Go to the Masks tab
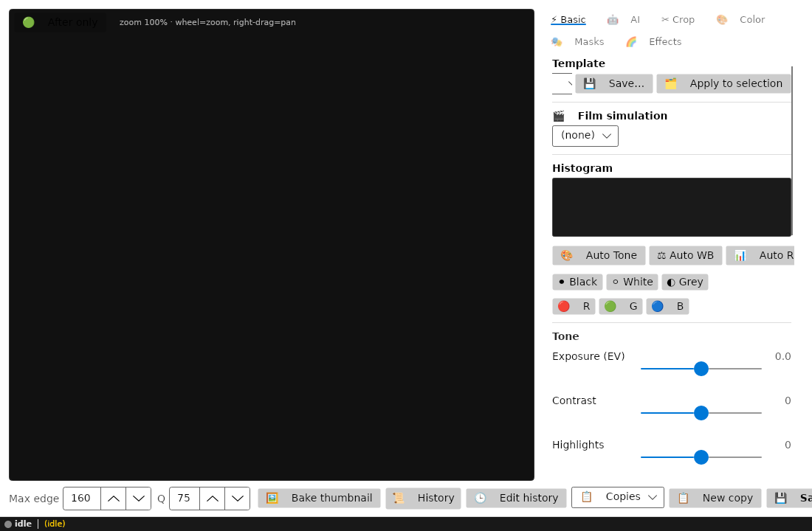This screenshot has width=812, height=531. (577, 41)
